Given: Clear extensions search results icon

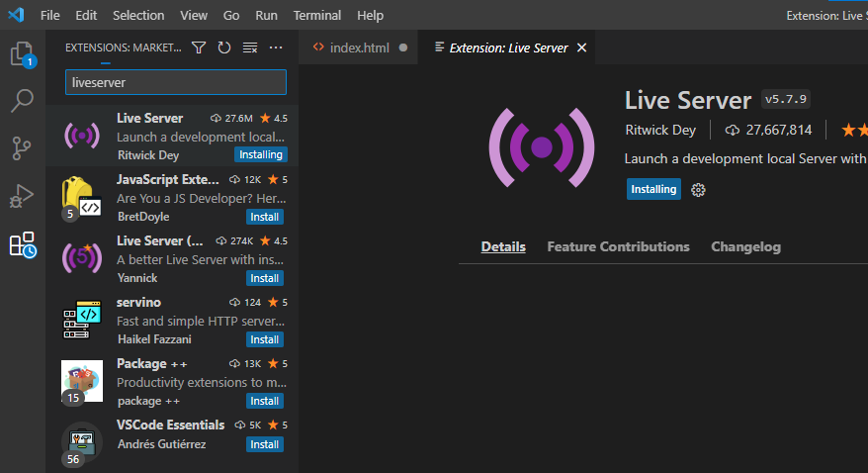Looking at the screenshot, I should pyautogui.click(x=250, y=47).
